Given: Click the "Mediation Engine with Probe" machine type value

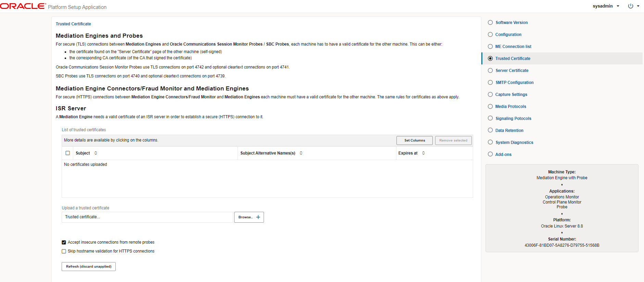Looking at the screenshot, I should tap(562, 178).
